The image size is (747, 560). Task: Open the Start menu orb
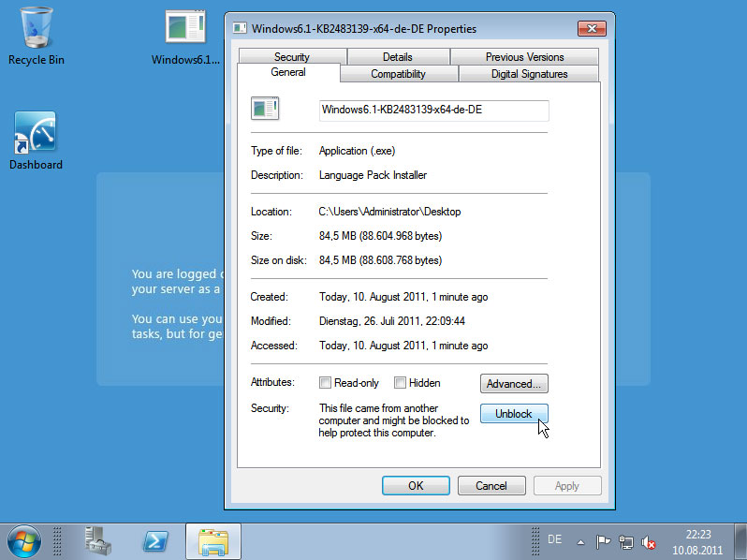click(x=24, y=540)
